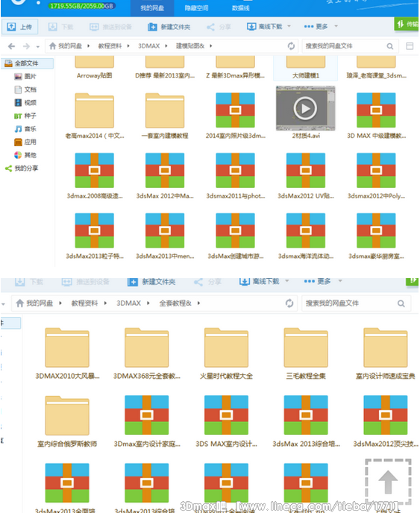Select 全套教程& in the lower breadcrumb
Viewport: 420px width, 519px height.
click(175, 303)
